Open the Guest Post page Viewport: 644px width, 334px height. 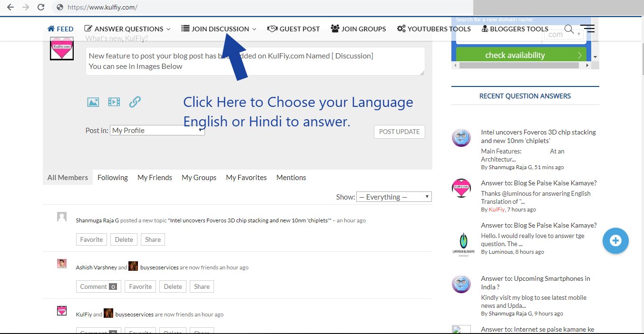click(x=293, y=29)
